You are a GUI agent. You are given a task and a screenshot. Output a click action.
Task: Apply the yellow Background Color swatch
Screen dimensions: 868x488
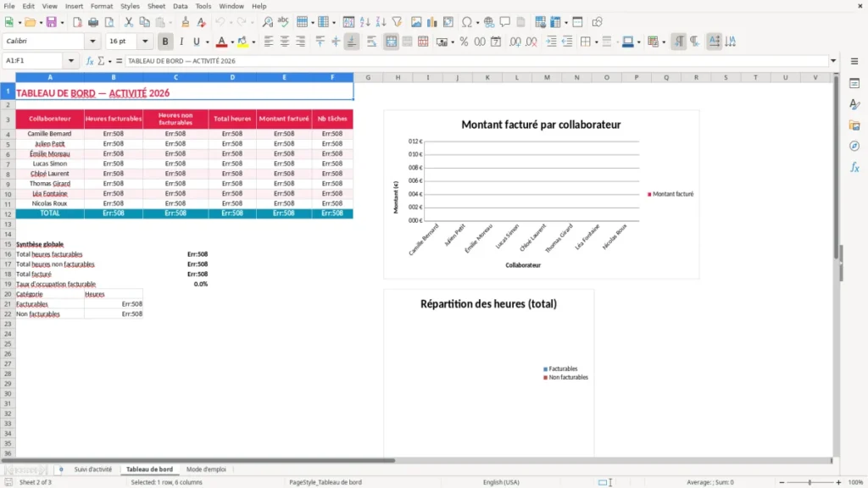[242, 42]
